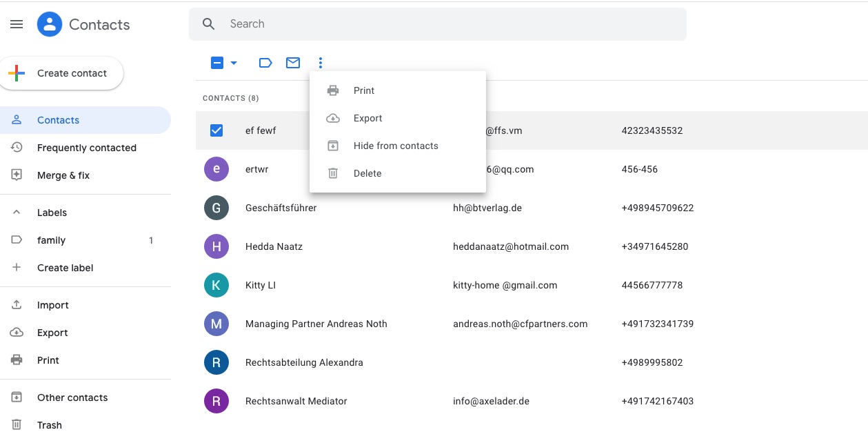Open the Trash section

(x=49, y=424)
